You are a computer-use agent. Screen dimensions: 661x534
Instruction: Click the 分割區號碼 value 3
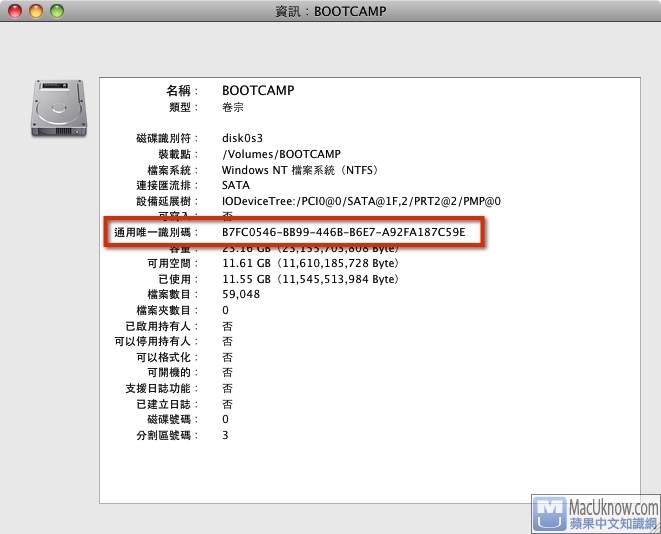click(225, 435)
